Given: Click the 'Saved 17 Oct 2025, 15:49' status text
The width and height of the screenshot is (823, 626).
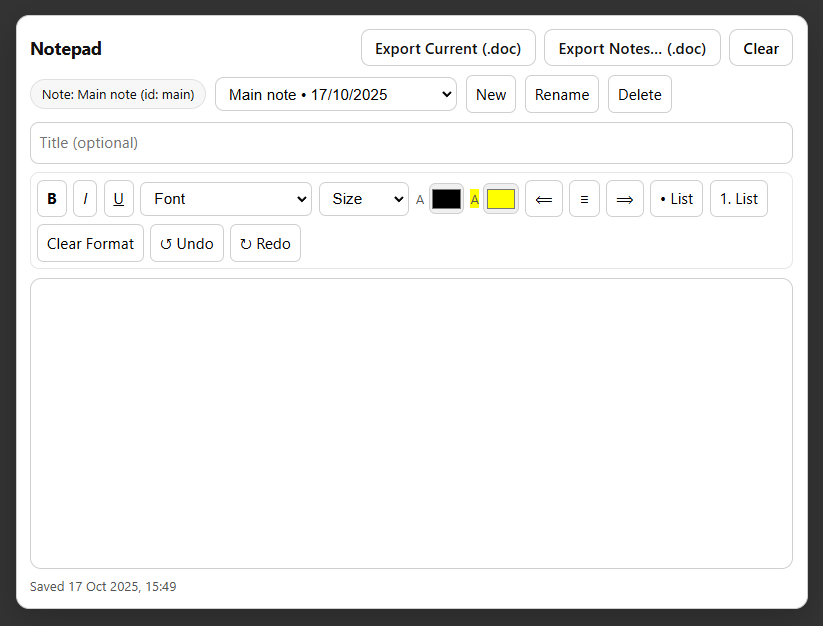Looking at the screenshot, I should tap(103, 587).
